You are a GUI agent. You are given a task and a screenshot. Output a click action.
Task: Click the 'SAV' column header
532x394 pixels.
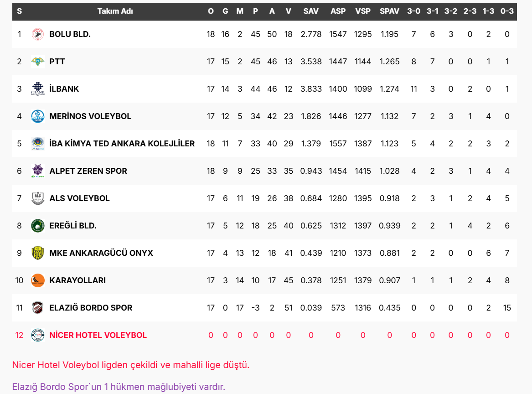pos(311,11)
